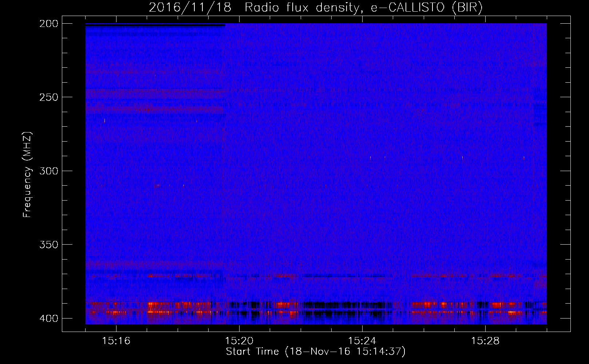
Task: Click the 'Start Time (18-Nov-16 15:14:37)' label
Action: (x=316, y=352)
